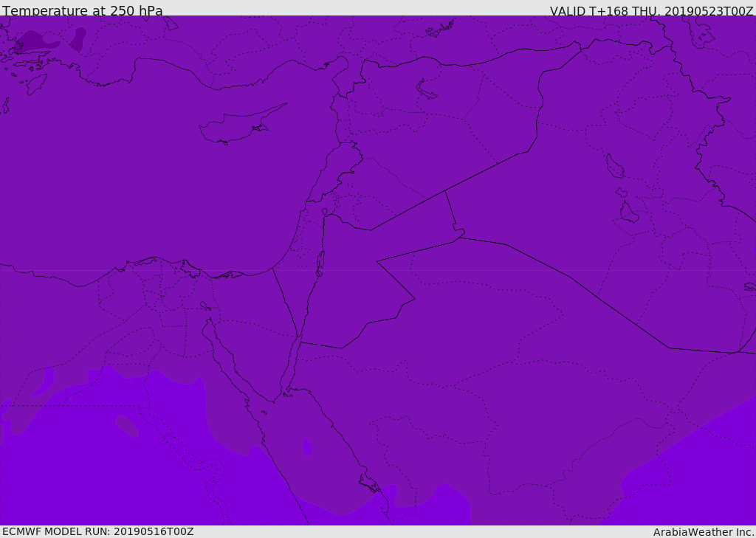
Task: Click the 'Temperature at 250 hPa' title text
Action: click(83, 10)
